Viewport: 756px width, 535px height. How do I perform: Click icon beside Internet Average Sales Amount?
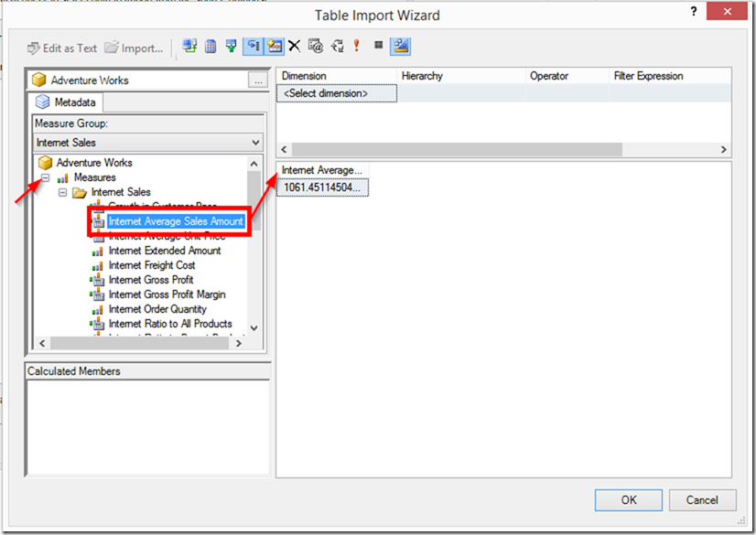point(98,221)
